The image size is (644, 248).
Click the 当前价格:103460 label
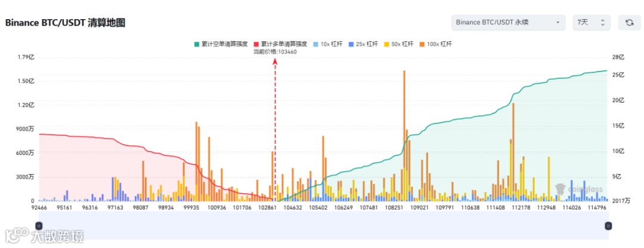275,52
